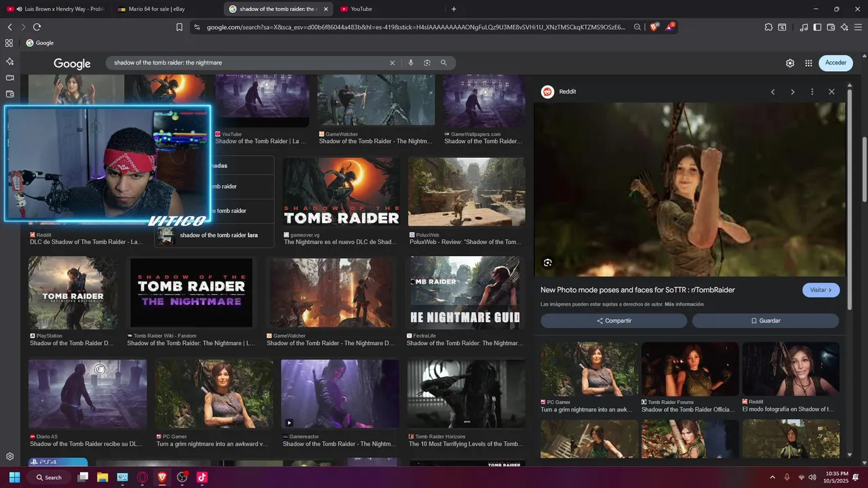The image size is (868, 488).
Task: Open Brave Rewards triangle icon
Action: pyautogui.click(x=670, y=27)
